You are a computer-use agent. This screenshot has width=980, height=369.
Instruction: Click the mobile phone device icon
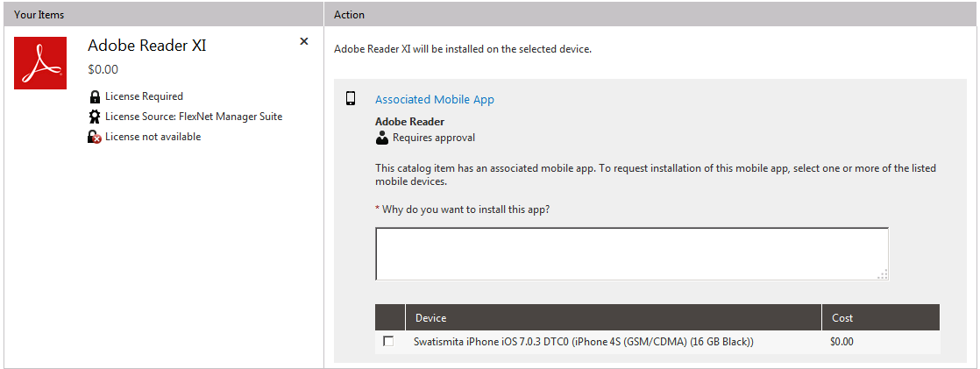[x=351, y=99]
